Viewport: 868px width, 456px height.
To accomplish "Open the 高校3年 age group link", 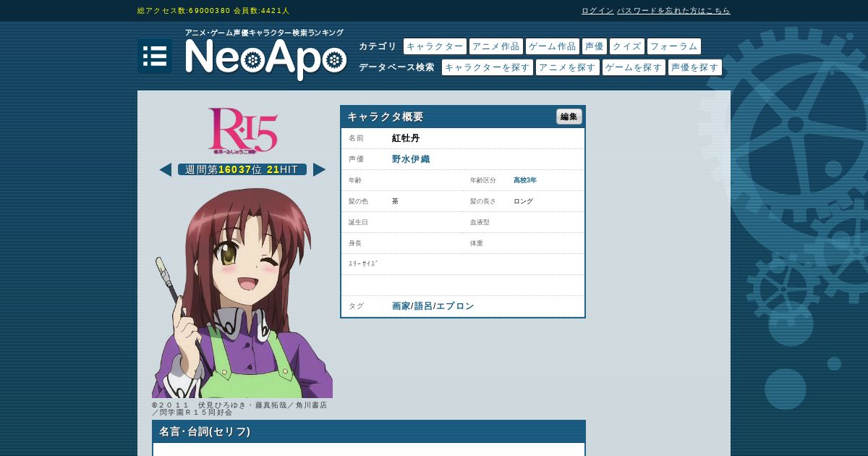I will (x=525, y=180).
